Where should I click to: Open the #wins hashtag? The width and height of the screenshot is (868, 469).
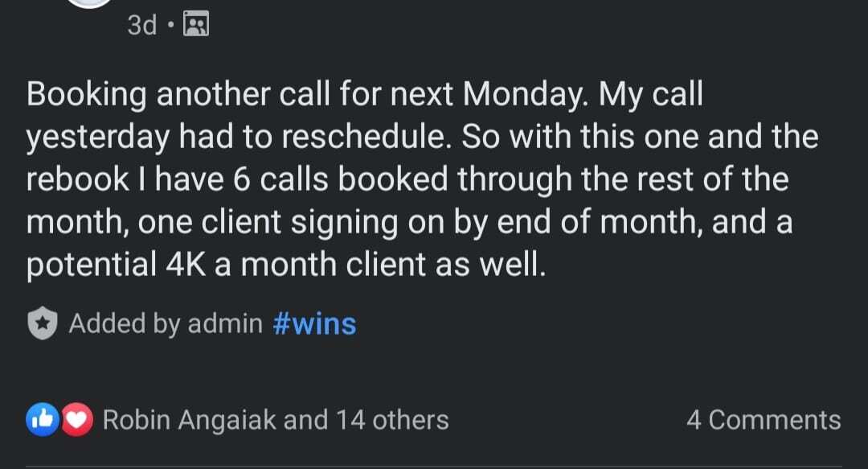pyautogui.click(x=314, y=323)
